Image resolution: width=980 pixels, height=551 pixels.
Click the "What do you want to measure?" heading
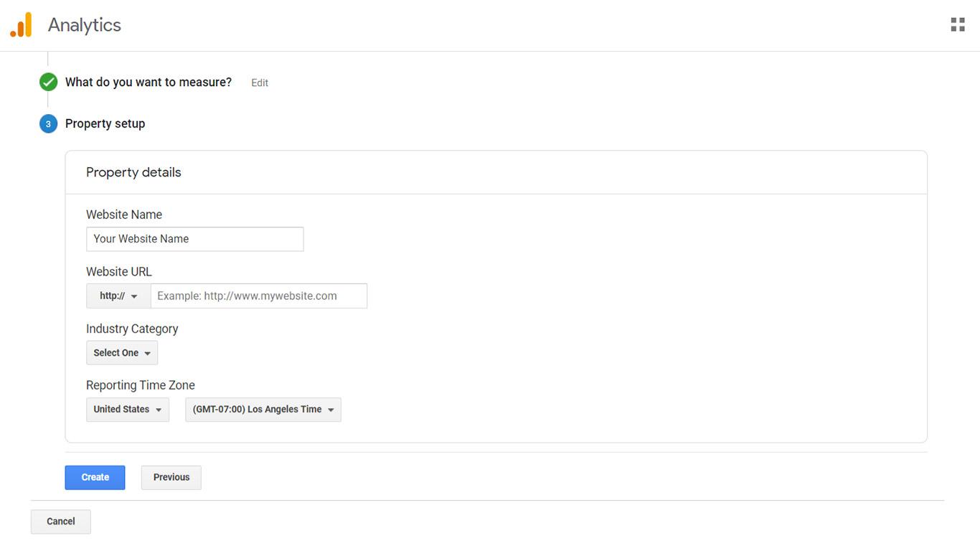pos(149,83)
